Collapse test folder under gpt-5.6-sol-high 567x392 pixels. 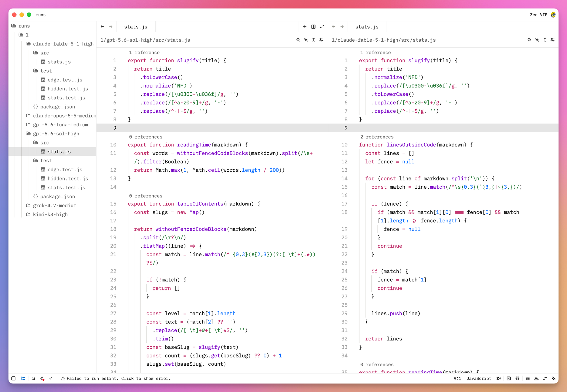click(x=43, y=161)
